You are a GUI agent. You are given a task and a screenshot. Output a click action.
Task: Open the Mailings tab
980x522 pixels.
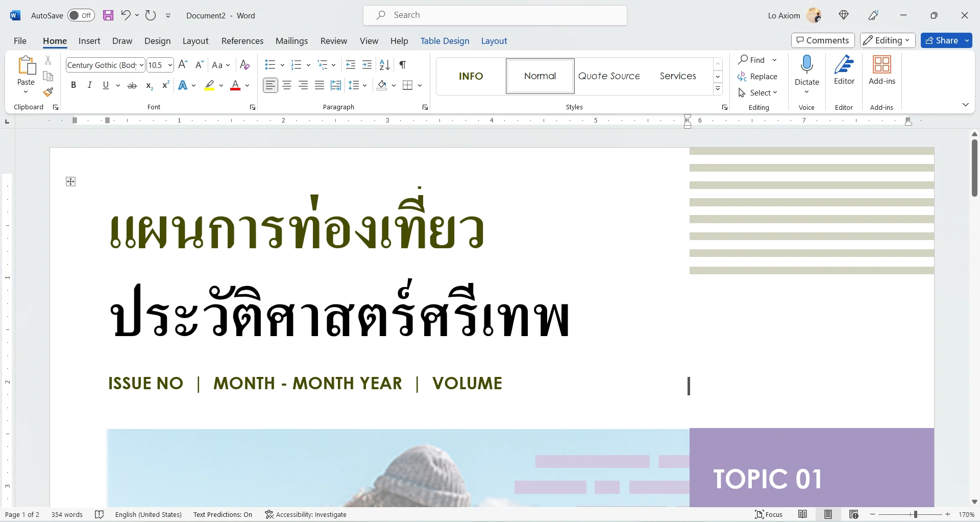point(291,41)
